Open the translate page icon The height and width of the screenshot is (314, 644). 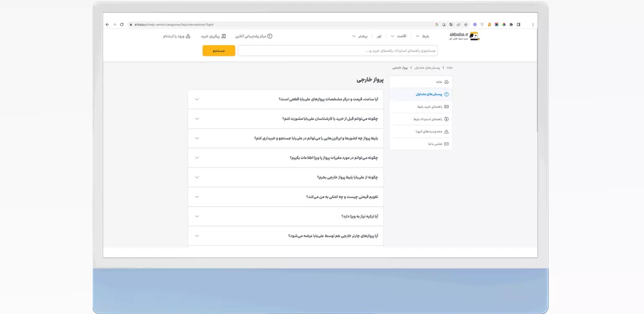click(x=451, y=25)
